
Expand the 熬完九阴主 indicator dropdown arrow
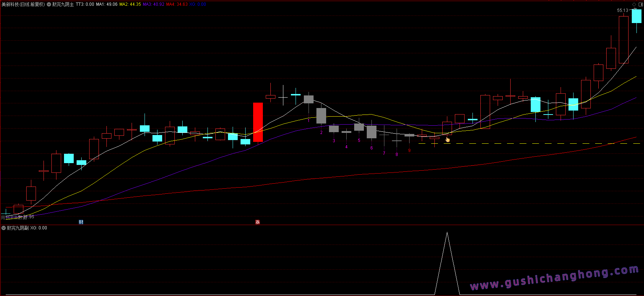coord(49,4)
